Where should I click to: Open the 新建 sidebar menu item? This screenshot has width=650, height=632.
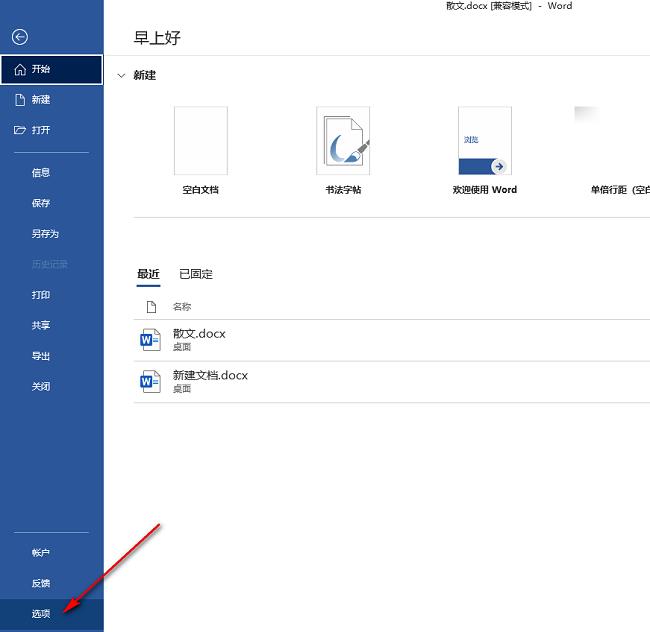click(x=52, y=99)
